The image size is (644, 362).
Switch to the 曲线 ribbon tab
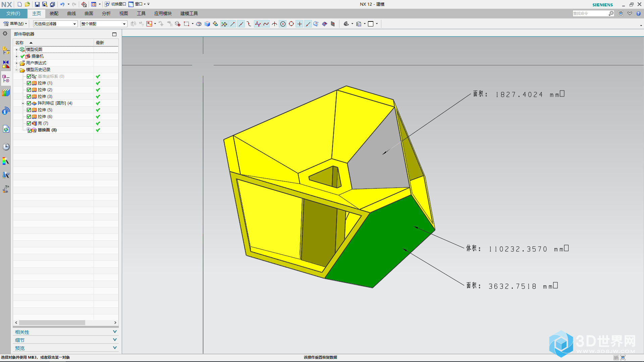tap(71, 13)
